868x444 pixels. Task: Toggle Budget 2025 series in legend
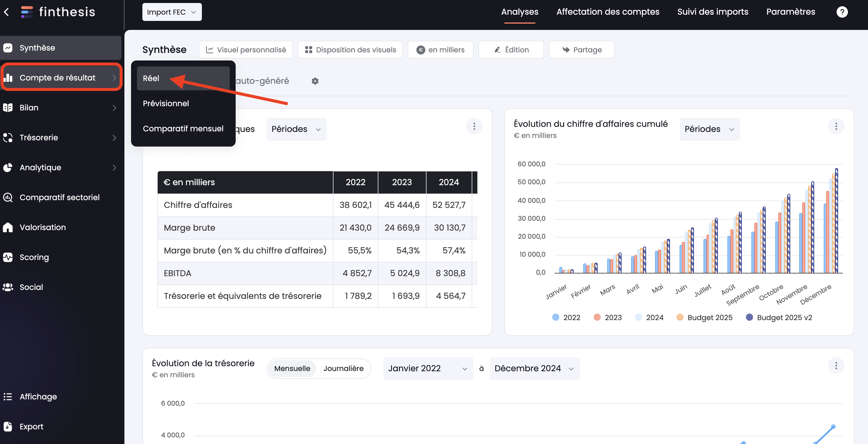(x=704, y=317)
